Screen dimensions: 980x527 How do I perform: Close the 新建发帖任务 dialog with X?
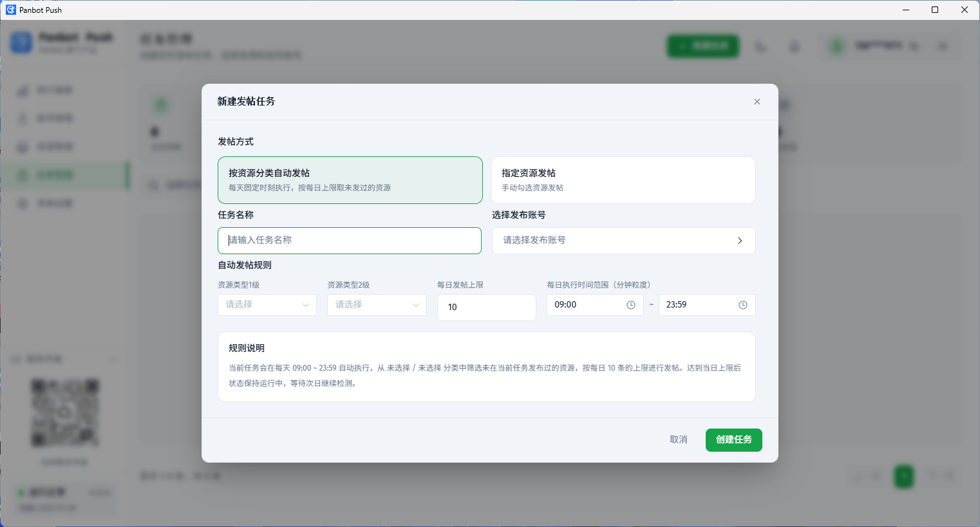757,102
